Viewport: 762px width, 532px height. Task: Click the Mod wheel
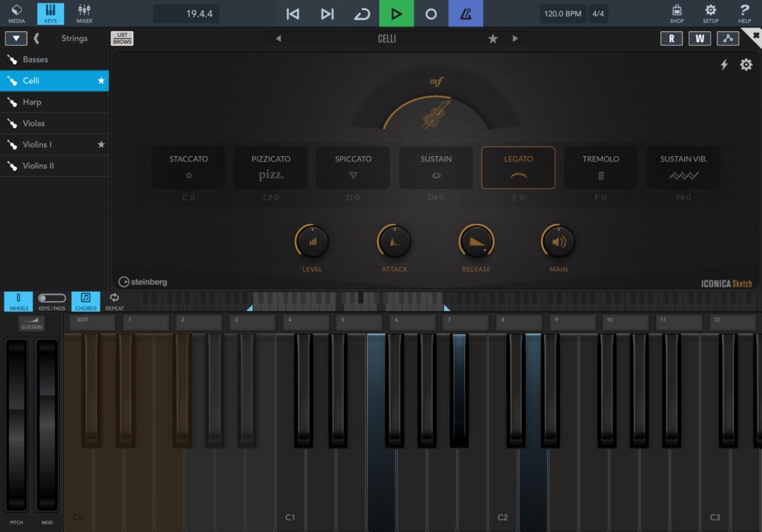(47, 424)
